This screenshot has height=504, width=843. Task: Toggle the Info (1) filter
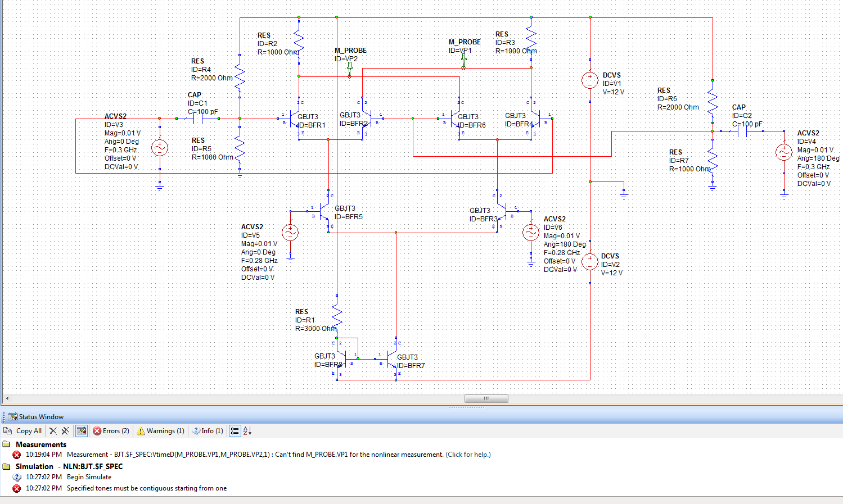coord(208,431)
